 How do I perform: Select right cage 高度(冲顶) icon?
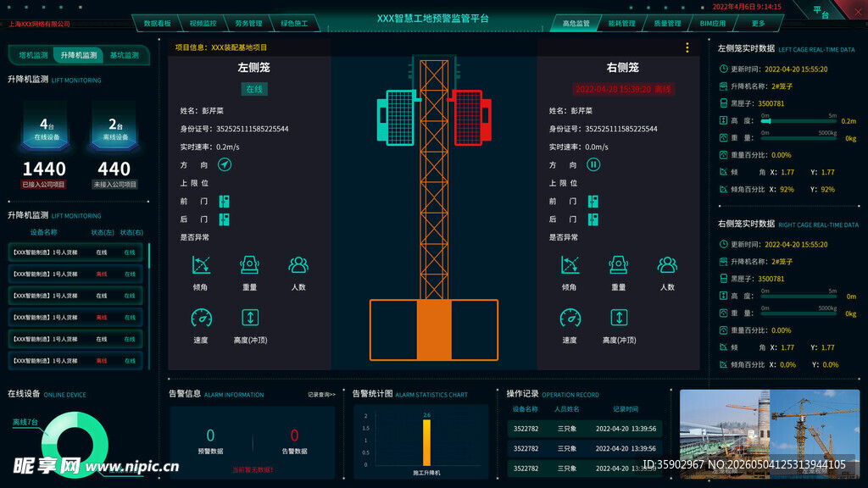point(619,318)
